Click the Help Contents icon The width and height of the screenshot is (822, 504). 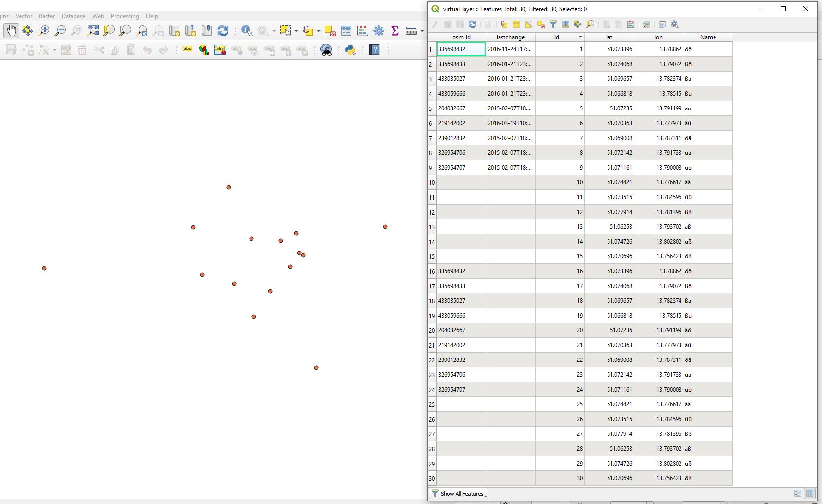(x=374, y=49)
